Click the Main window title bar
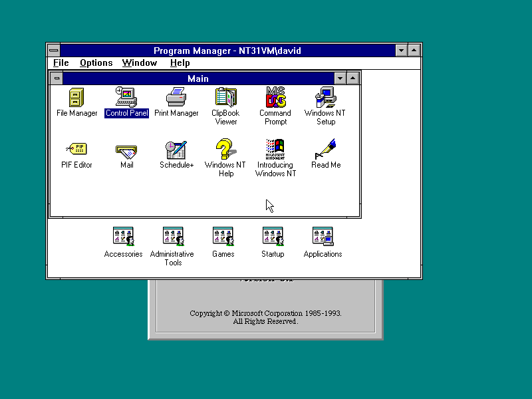532x399 pixels. pyautogui.click(x=198, y=78)
